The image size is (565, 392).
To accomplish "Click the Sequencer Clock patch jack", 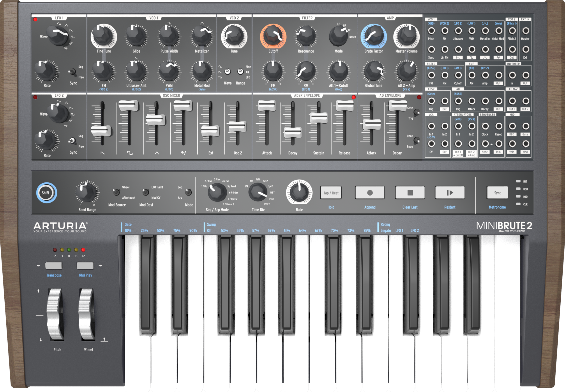I will [x=485, y=126].
